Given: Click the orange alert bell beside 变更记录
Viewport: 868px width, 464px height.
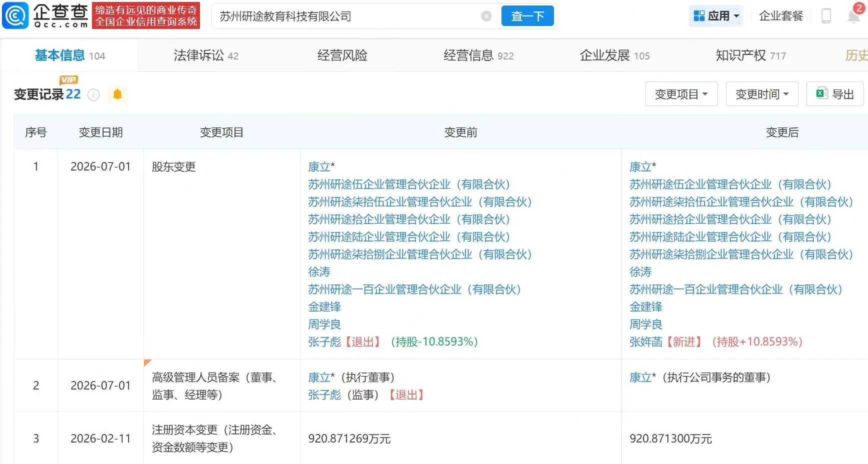Looking at the screenshot, I should pos(117,94).
